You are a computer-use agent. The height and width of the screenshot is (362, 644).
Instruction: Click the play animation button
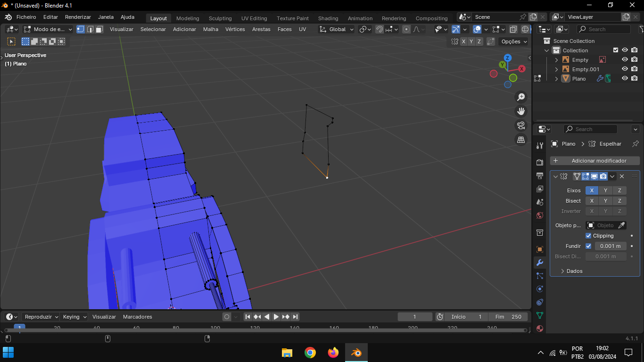coord(276,317)
